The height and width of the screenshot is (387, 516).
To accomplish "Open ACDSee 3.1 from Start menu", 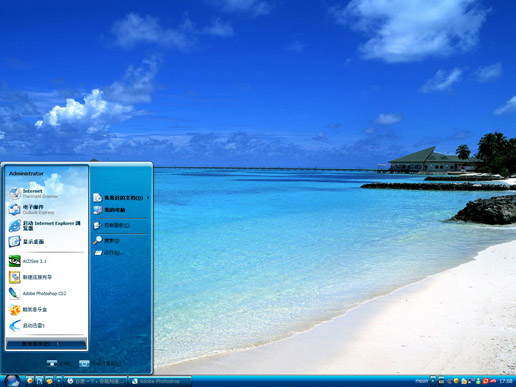I will point(46,261).
